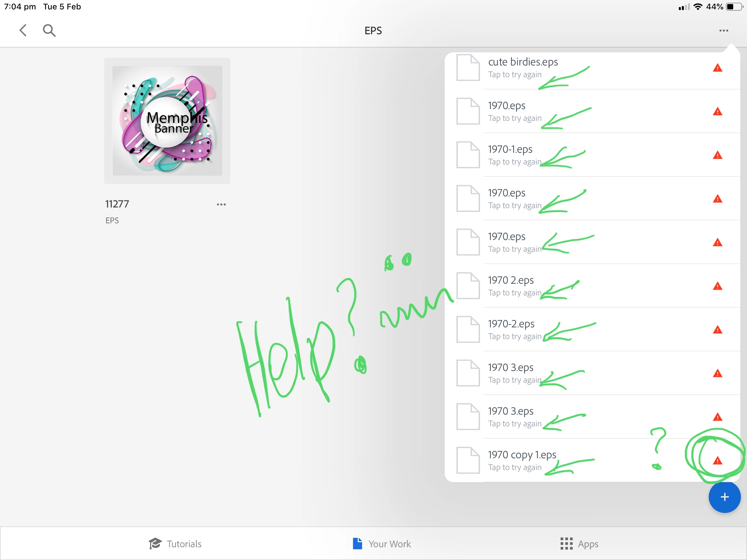Tap 1970-1.eps to try again
This screenshot has height=560, width=747.
515,162
